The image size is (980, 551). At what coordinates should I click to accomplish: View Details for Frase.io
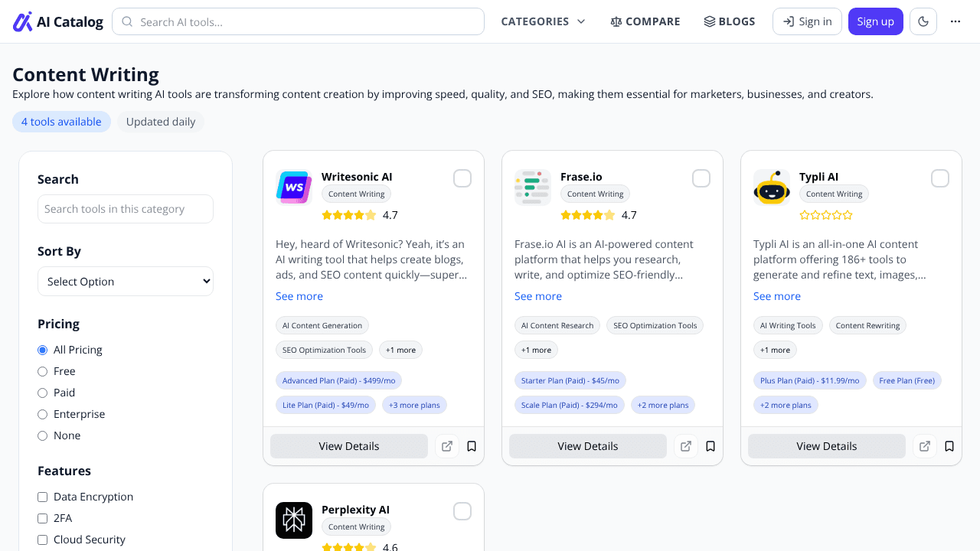pyautogui.click(x=588, y=446)
